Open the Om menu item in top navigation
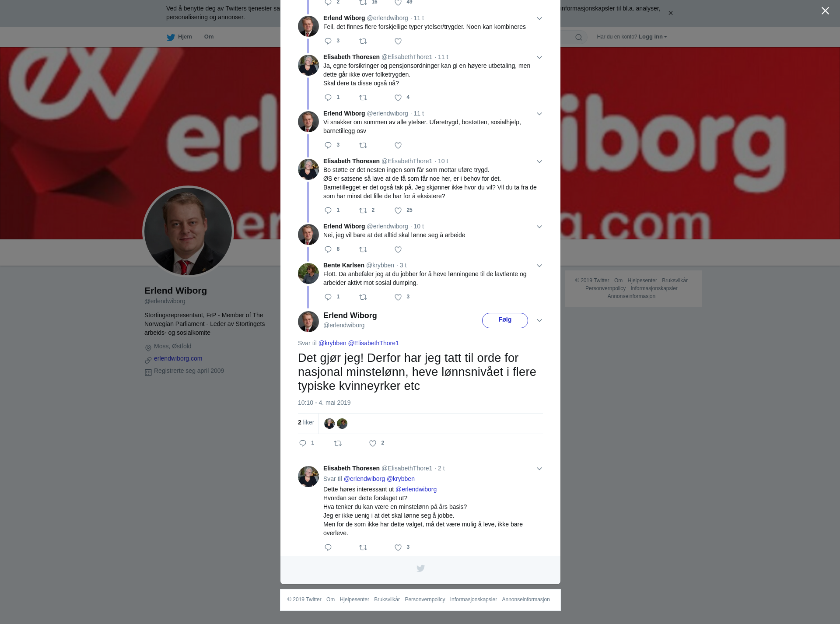The height and width of the screenshot is (624, 840). pos(209,37)
